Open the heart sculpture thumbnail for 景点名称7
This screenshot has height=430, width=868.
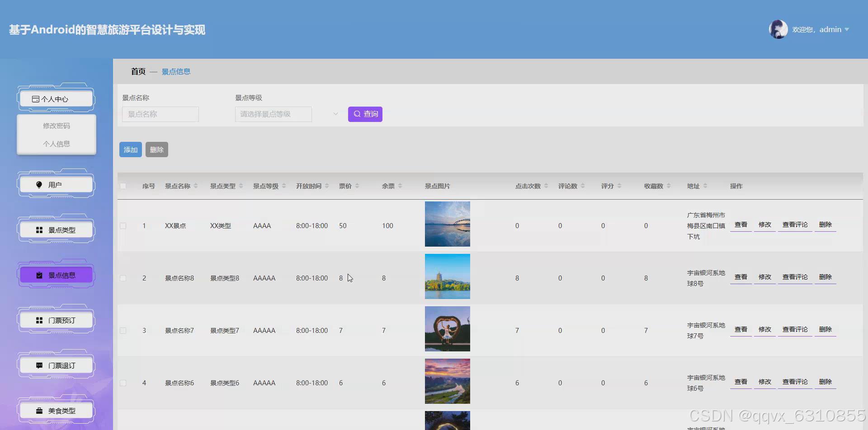coord(448,329)
